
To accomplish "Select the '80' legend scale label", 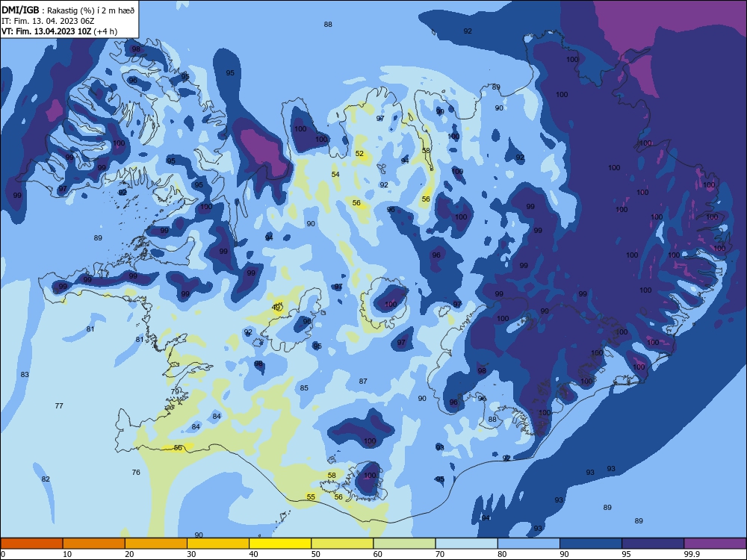I will [x=502, y=554].
